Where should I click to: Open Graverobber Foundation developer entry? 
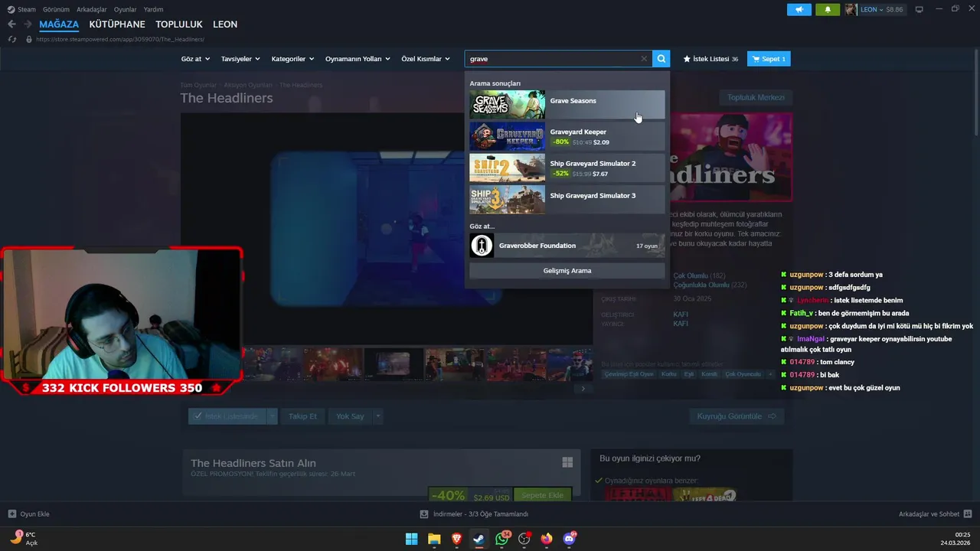coord(567,246)
